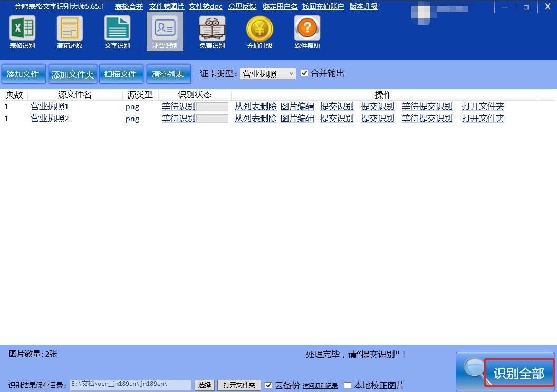Click the 页数 column header
The image size is (557, 392).
coord(14,95)
